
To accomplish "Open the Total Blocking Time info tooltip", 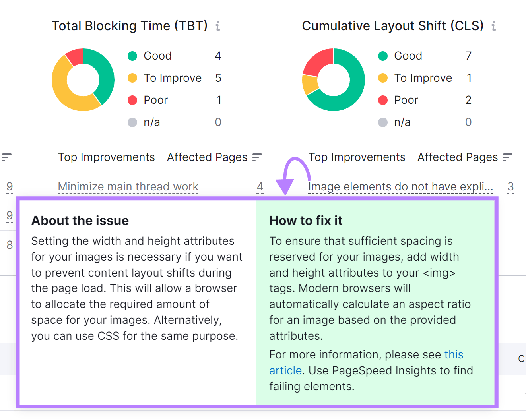I will [217, 25].
